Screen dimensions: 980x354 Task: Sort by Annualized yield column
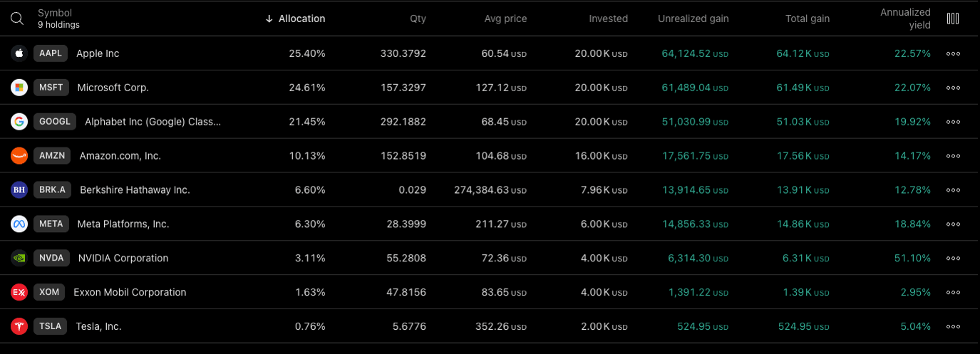coord(905,19)
